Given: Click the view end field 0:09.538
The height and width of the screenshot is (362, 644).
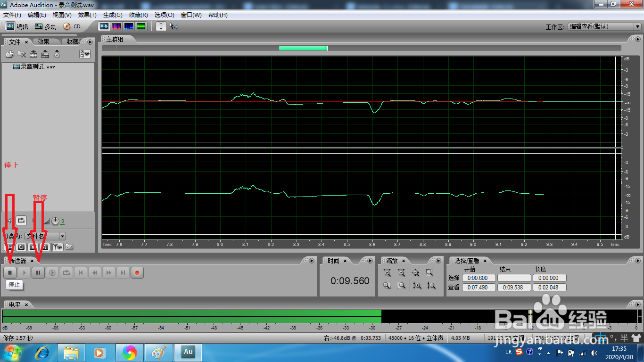Looking at the screenshot, I should click(x=514, y=287).
